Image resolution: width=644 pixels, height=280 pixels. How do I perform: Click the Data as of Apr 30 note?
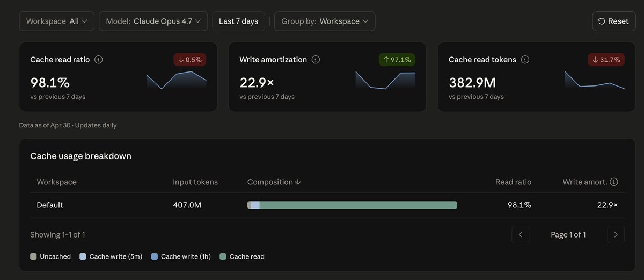68,125
